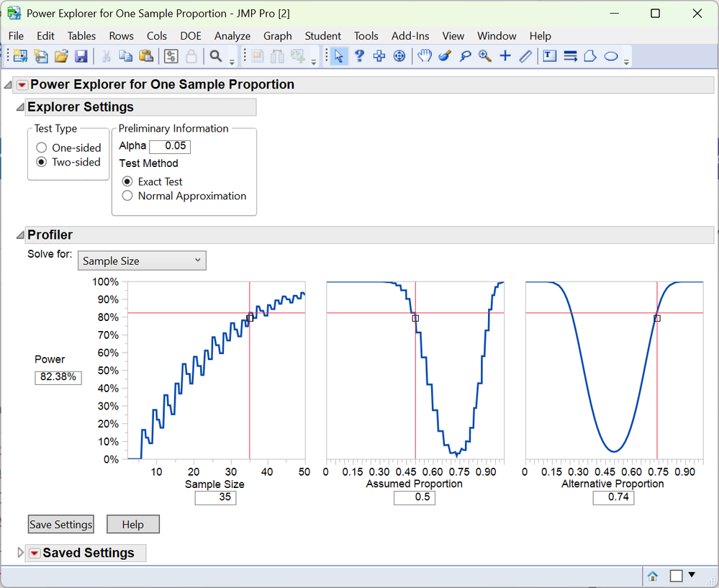
Task: Expand the Saved Settings section
Action: pyautogui.click(x=20, y=553)
